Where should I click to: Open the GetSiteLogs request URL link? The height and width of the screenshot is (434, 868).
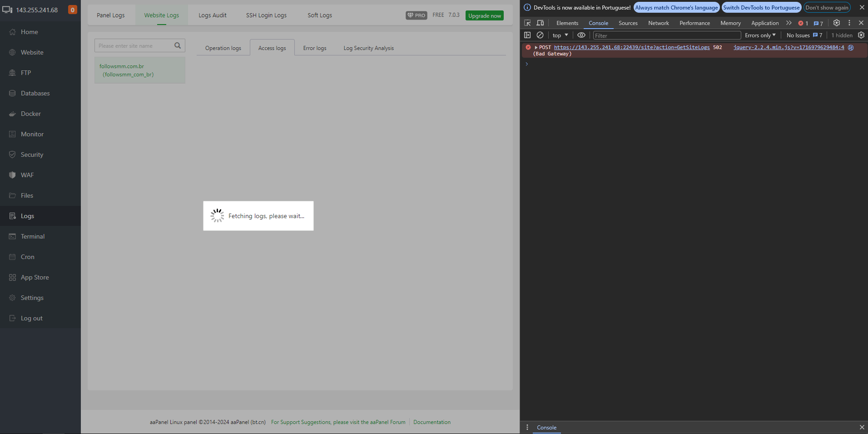pyautogui.click(x=632, y=47)
